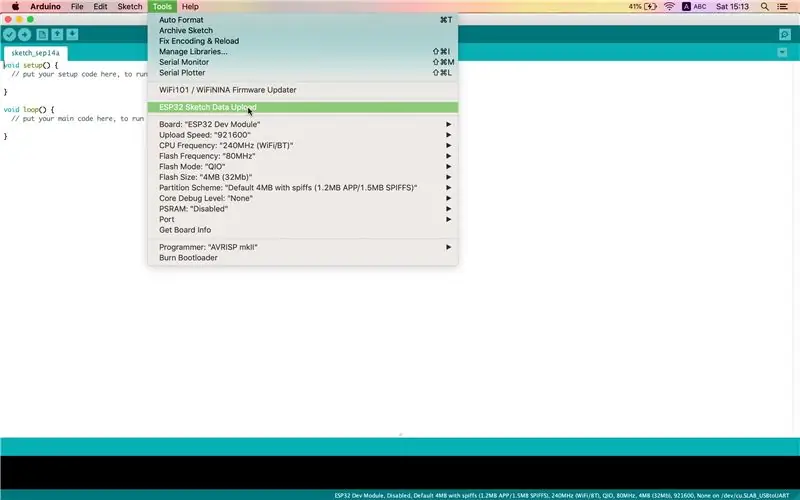Open the Help menu
Viewport: 800px width, 500px height.
point(190,7)
